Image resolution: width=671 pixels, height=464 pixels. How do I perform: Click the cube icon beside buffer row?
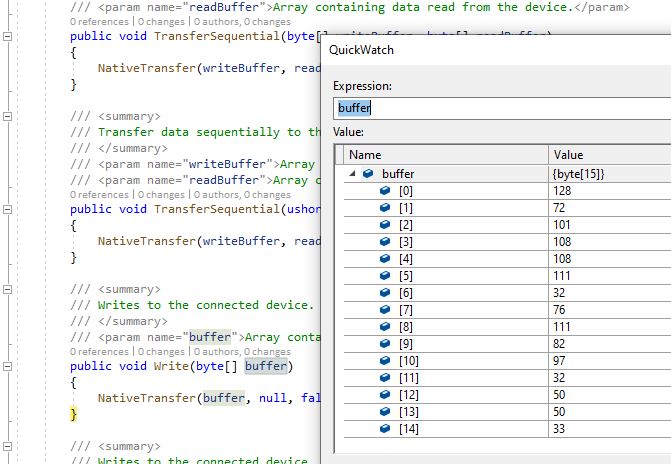[368, 174]
